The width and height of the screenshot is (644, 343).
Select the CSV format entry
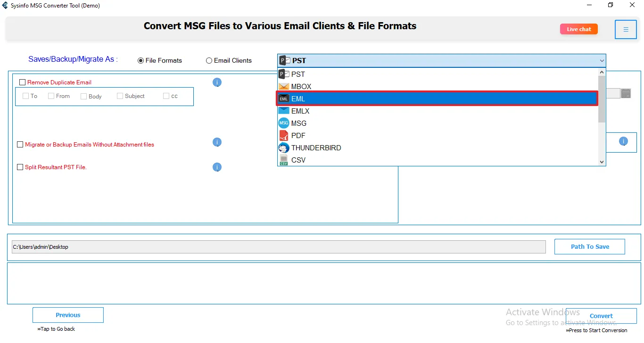[298, 160]
